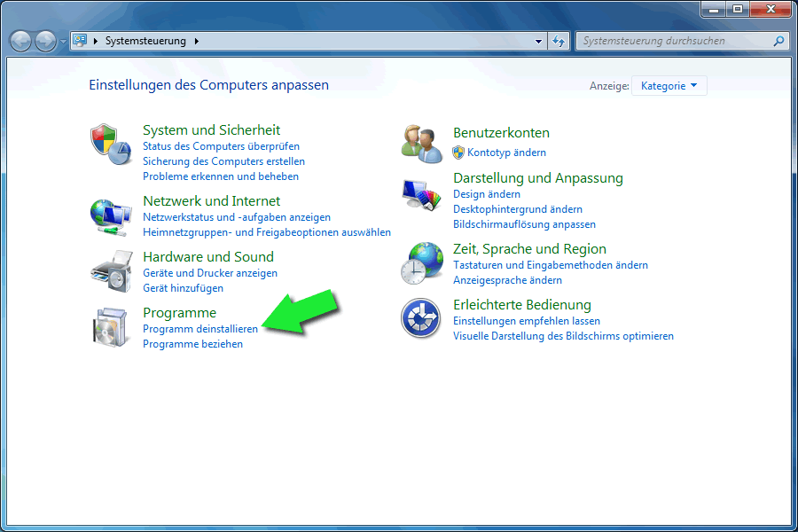Open Darstellung und Anpassung heading
Screen dimensions: 798x532
click(538, 177)
